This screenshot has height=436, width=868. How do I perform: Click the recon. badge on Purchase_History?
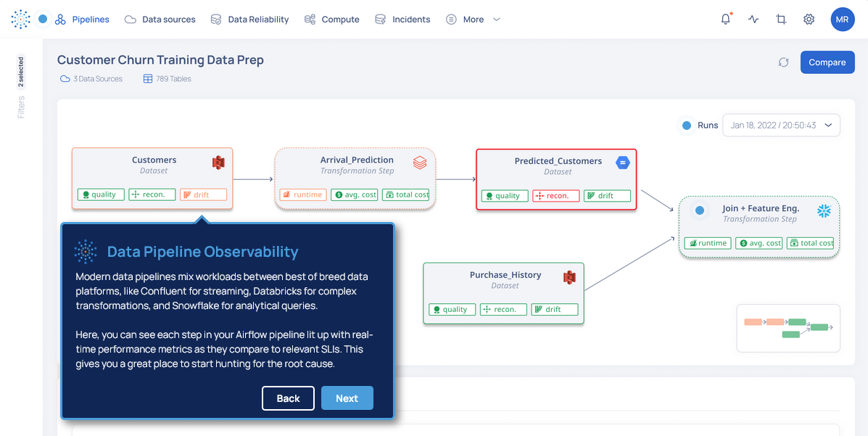click(503, 310)
